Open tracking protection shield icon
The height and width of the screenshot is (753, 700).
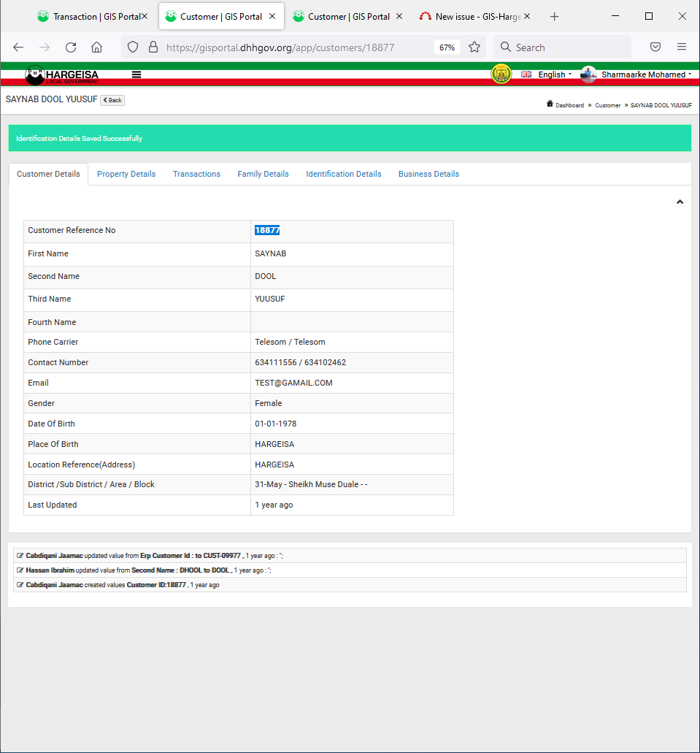pyautogui.click(x=133, y=47)
